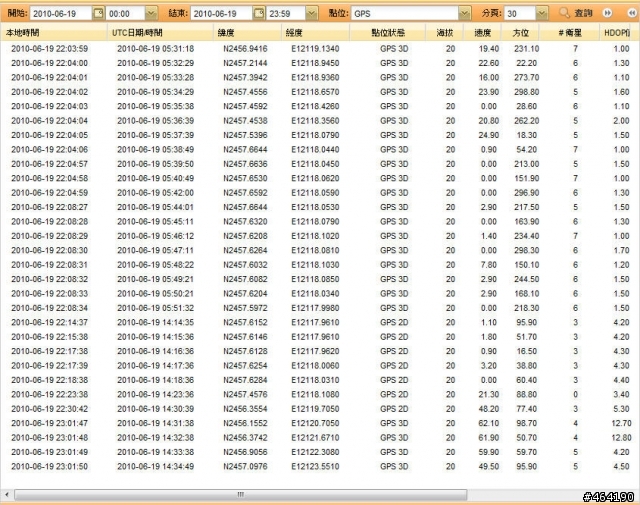This screenshot has height=505, width=640.
Task: Expand the end time 23:59 dropdown
Action: click(312, 13)
